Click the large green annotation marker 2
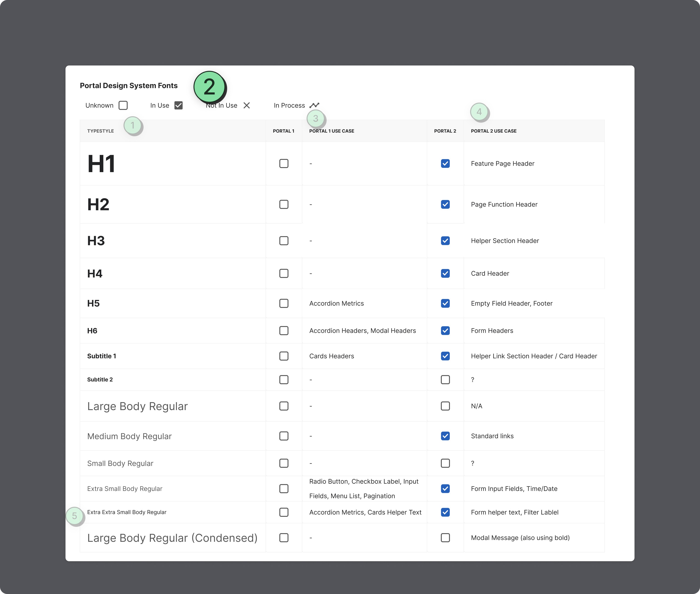 coord(209,87)
